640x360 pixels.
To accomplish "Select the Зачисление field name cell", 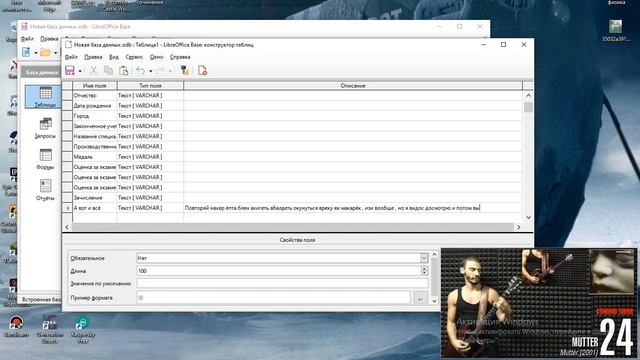I will click(x=95, y=198).
